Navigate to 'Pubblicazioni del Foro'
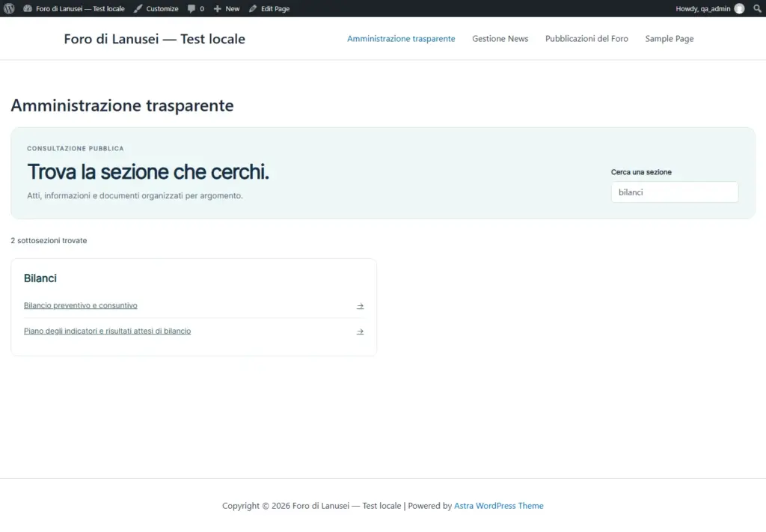The width and height of the screenshot is (766, 532). (x=586, y=39)
